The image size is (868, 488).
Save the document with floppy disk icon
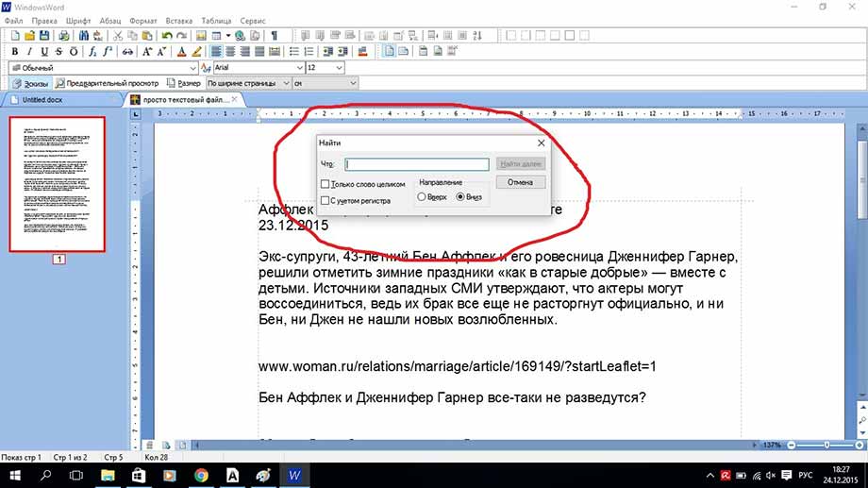pos(44,36)
